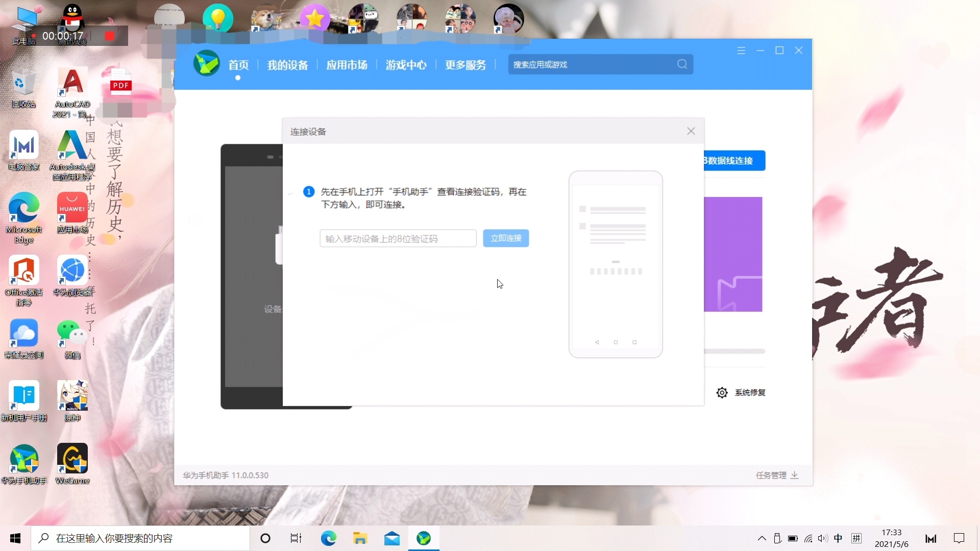Click the 立即连接 button
Image resolution: width=980 pixels, height=551 pixels.
[506, 238]
